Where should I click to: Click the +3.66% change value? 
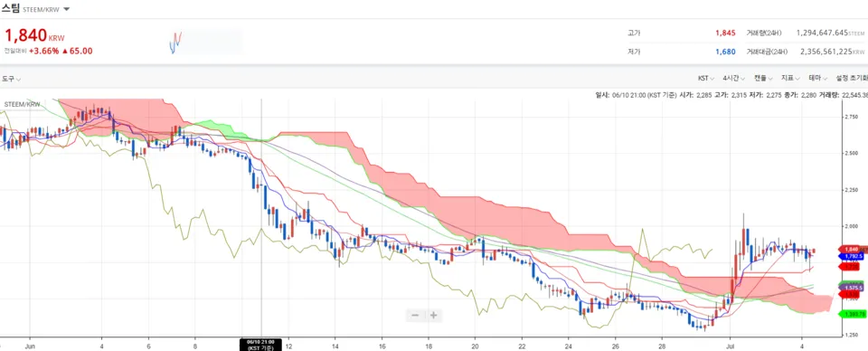coord(43,51)
